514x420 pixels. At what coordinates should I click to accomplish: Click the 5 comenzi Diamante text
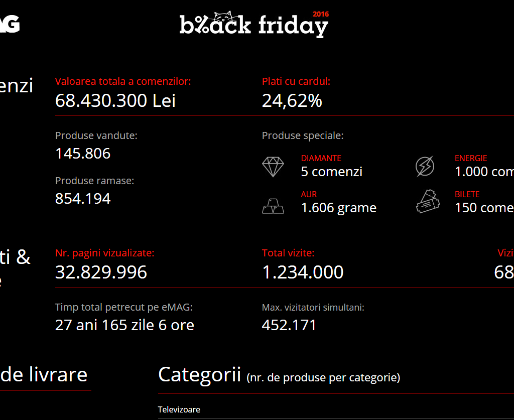[x=331, y=172]
